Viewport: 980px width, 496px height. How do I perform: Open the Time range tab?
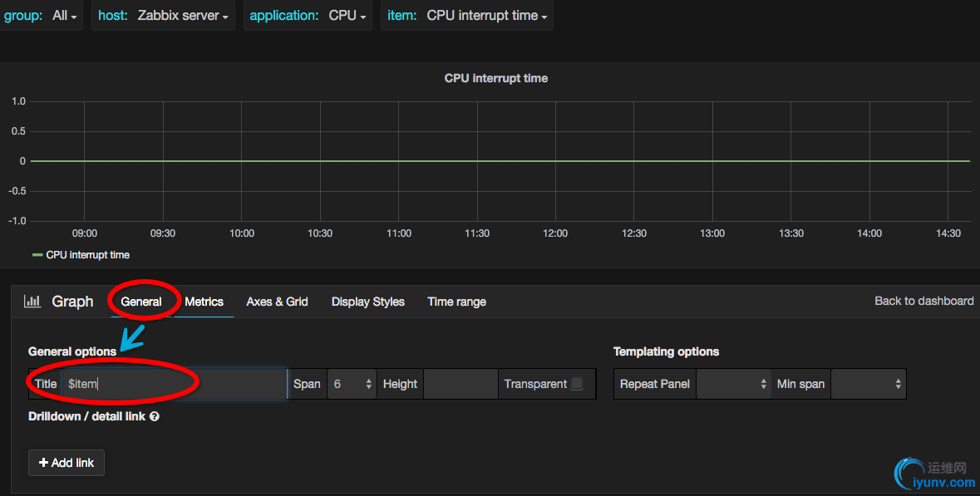tap(457, 302)
